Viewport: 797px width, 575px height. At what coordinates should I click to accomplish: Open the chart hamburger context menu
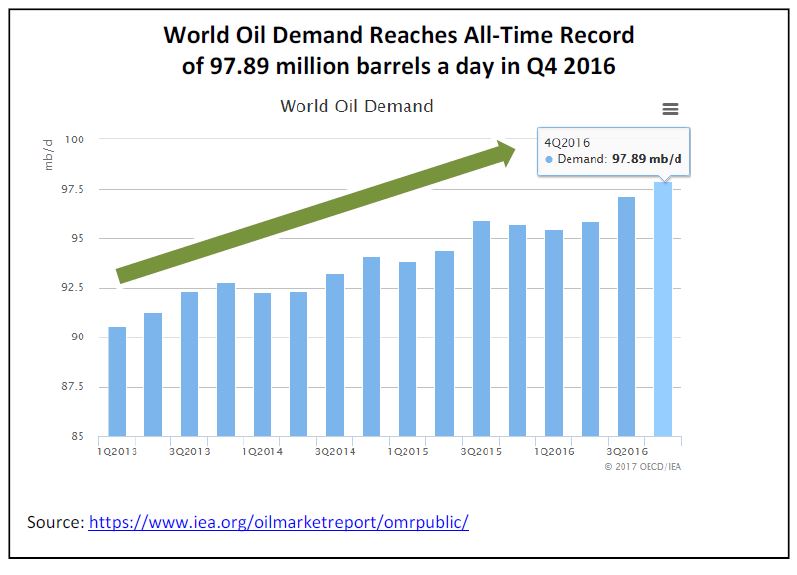pos(670,109)
